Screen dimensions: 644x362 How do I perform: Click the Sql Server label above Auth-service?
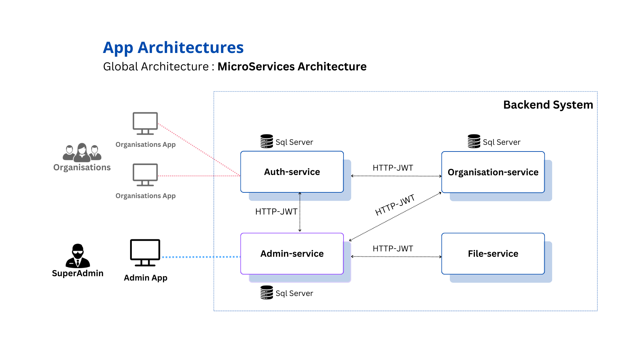coord(294,142)
